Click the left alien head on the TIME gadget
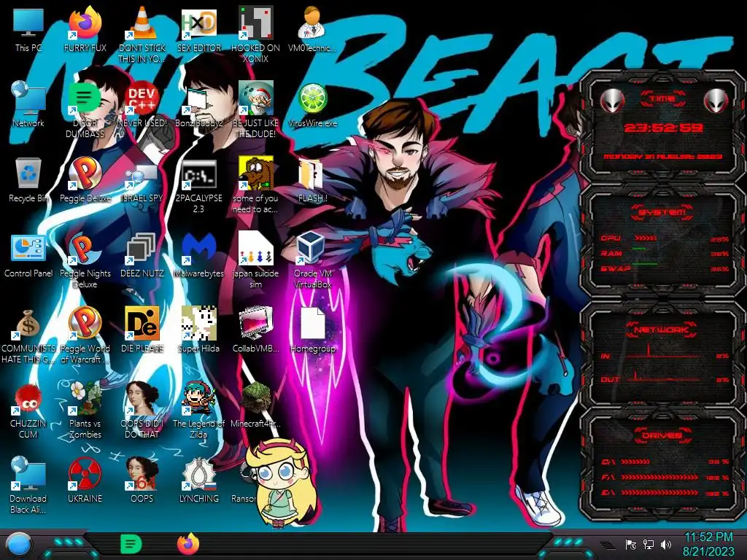This screenshot has height=560, width=747. 611,101
